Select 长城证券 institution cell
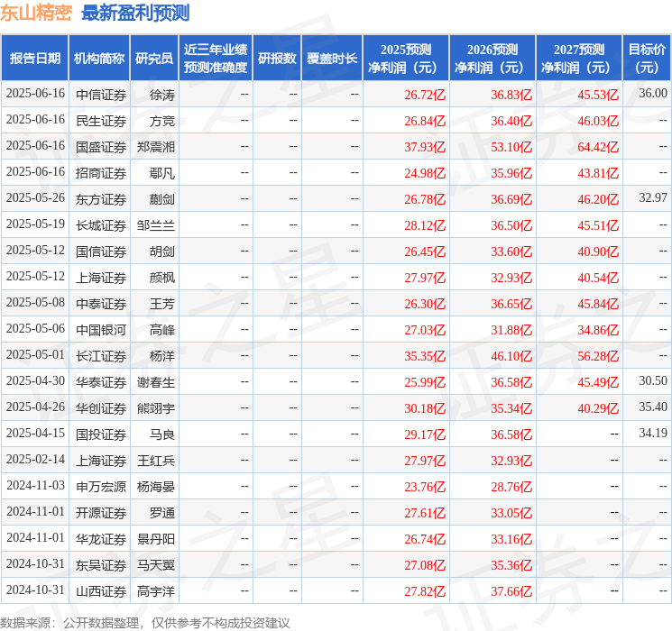The image size is (672, 631). point(101,225)
